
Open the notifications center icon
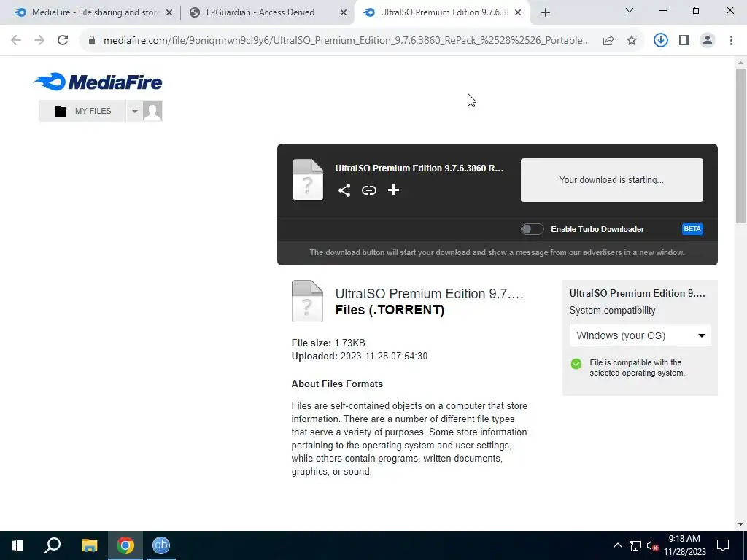click(x=723, y=545)
